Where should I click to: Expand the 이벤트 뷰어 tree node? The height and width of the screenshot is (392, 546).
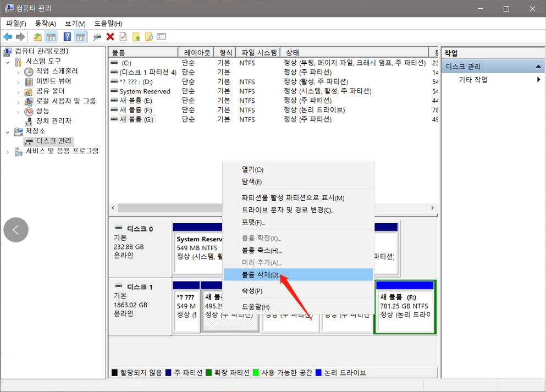18,81
